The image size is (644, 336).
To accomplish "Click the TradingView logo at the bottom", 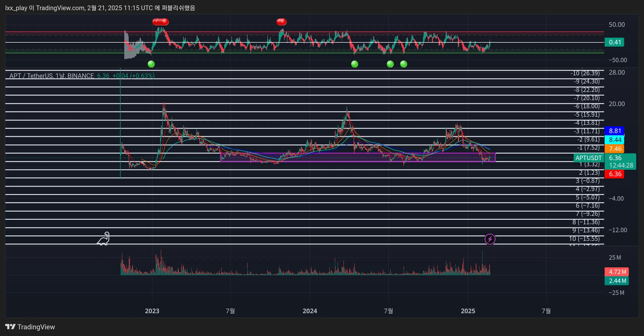I will point(30,327).
